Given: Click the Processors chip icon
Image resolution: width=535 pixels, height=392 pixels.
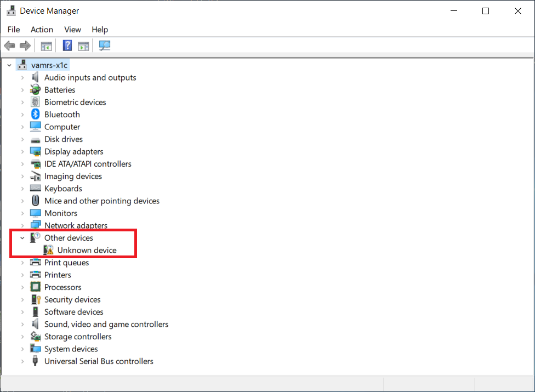Looking at the screenshot, I should point(35,287).
